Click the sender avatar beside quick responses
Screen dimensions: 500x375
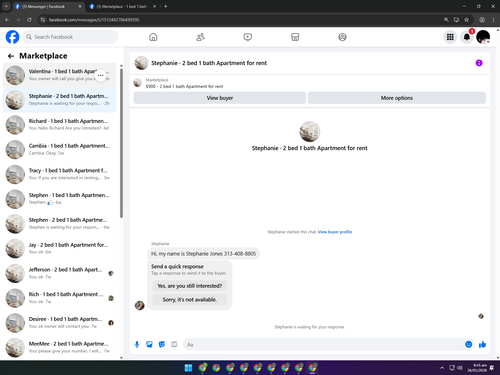point(140,305)
